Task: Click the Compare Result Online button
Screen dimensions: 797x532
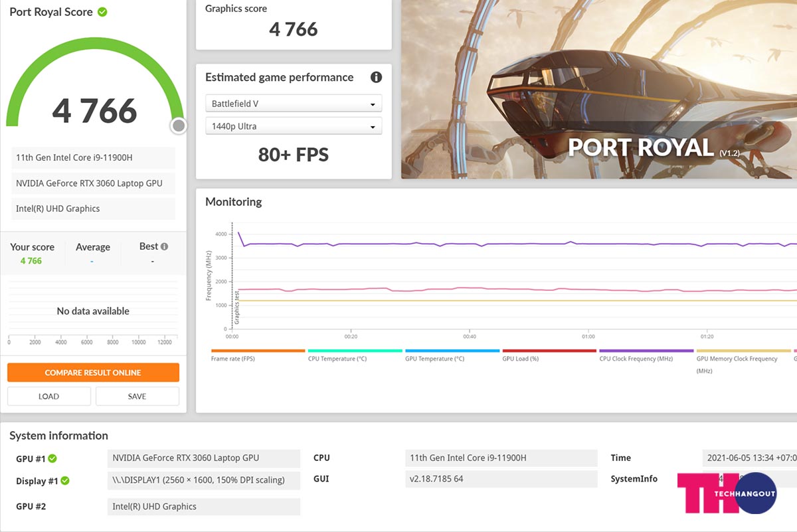Action: [93, 373]
